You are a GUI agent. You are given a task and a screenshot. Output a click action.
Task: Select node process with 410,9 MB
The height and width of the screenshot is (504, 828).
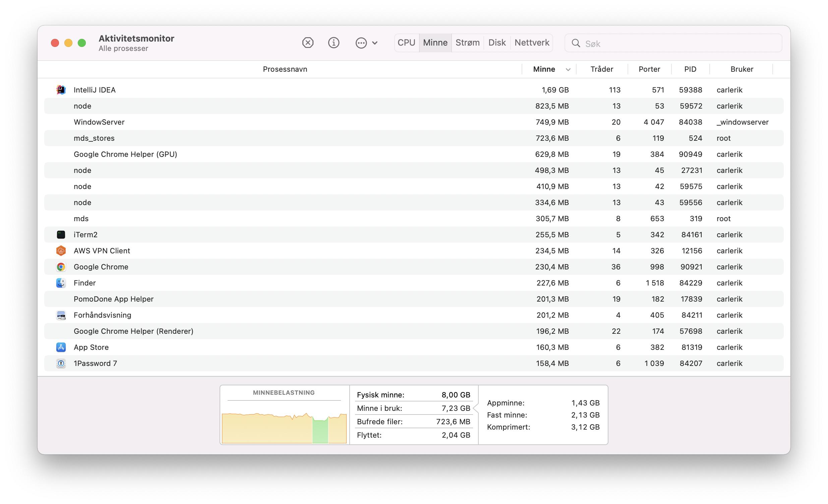(x=414, y=186)
